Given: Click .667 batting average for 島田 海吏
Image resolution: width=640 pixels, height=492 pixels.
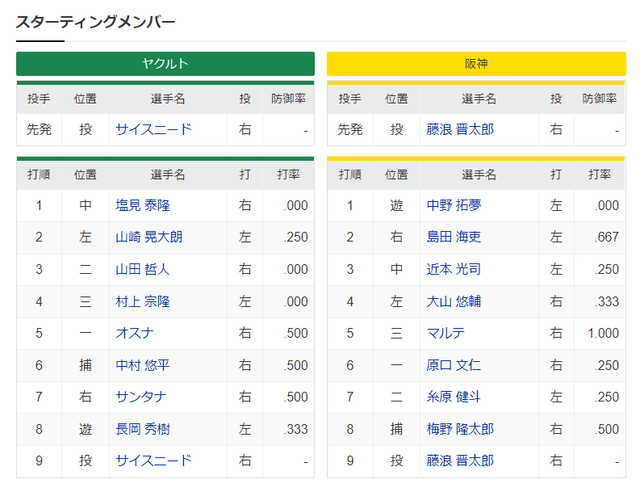Looking at the screenshot, I should (607, 237).
